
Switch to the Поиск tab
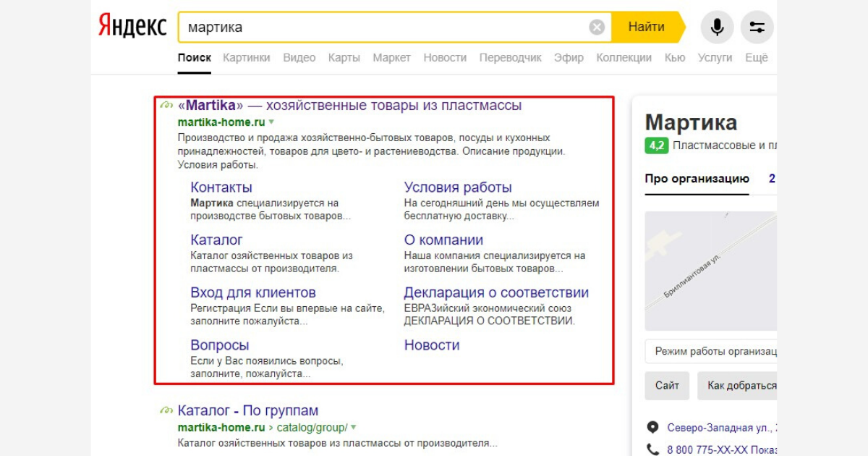coord(195,58)
